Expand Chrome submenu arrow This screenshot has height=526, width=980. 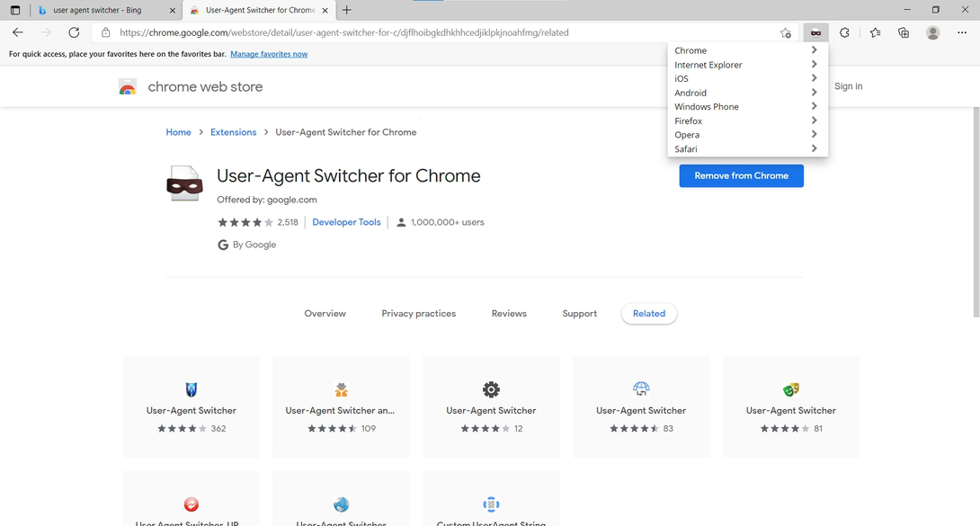click(x=814, y=50)
